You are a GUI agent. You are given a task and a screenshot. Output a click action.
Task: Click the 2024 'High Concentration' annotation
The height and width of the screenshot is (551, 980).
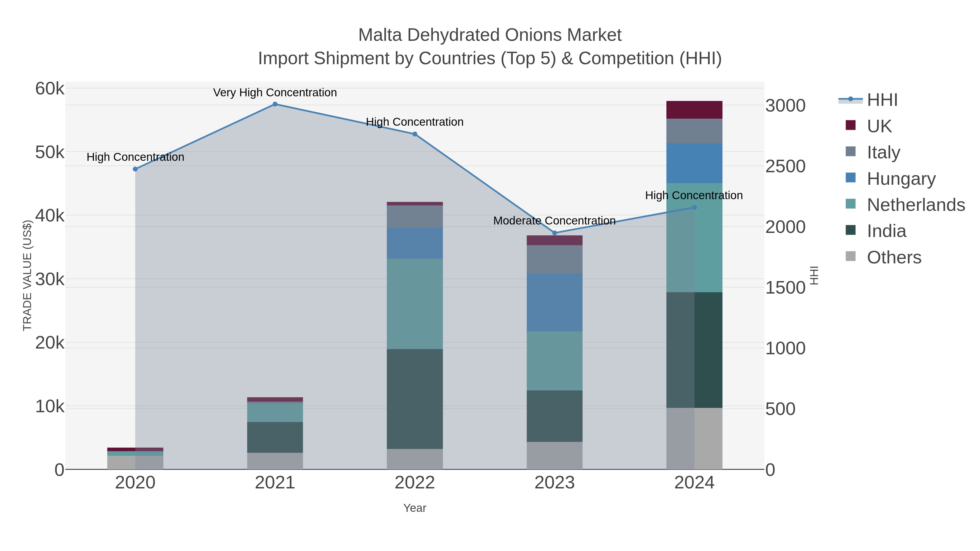pyautogui.click(x=694, y=195)
